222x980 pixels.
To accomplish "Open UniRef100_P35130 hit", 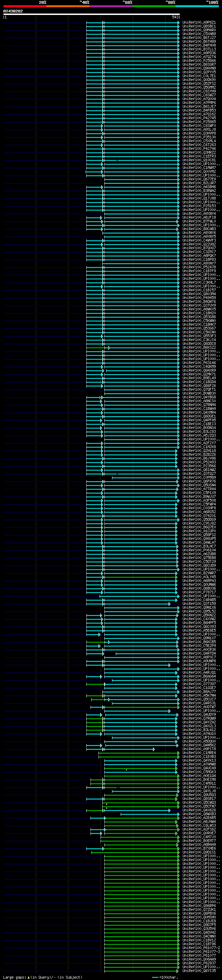I will point(199,137).
